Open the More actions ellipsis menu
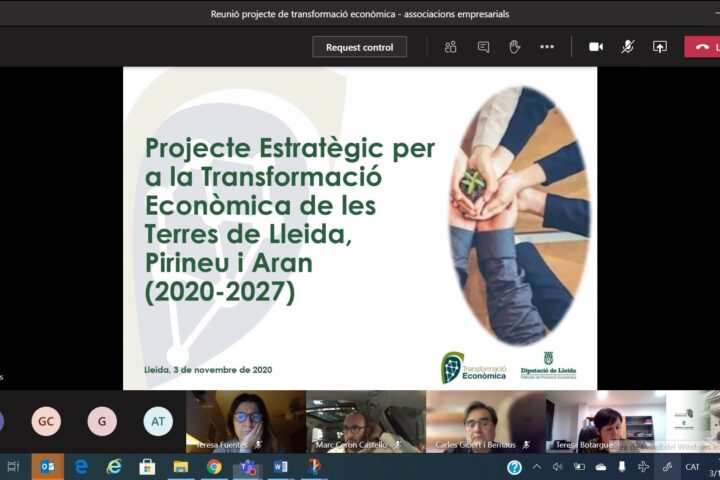720x480 pixels. point(547,47)
